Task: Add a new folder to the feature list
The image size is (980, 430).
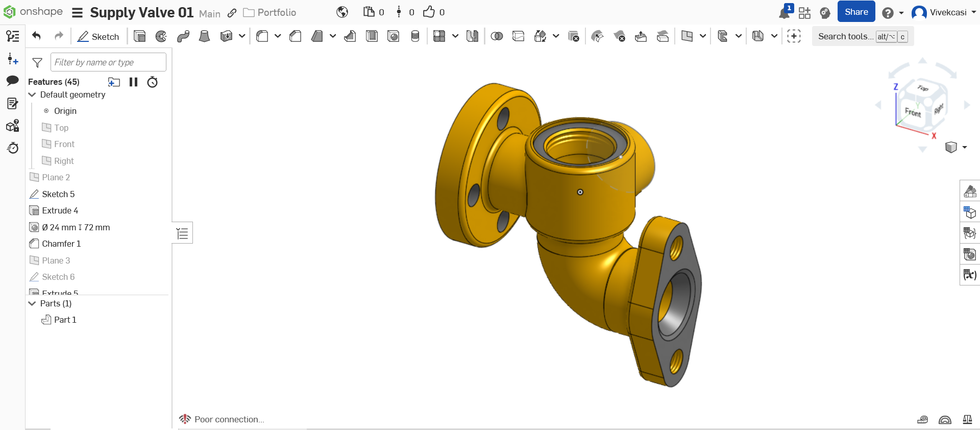Action: [x=114, y=82]
